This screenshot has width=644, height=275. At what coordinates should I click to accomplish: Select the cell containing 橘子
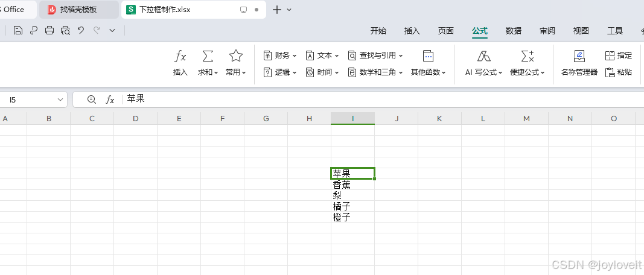[353, 206]
